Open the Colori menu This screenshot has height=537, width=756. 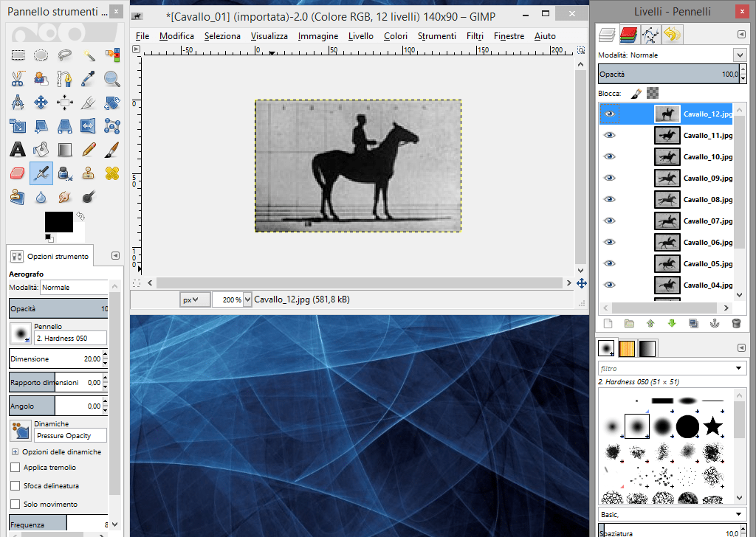[396, 36]
